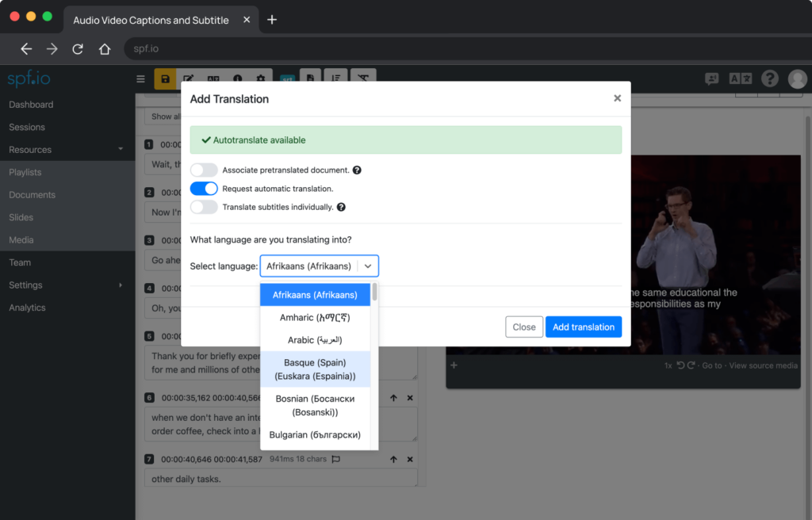Close the Add Translation dialog with X

[x=617, y=99]
